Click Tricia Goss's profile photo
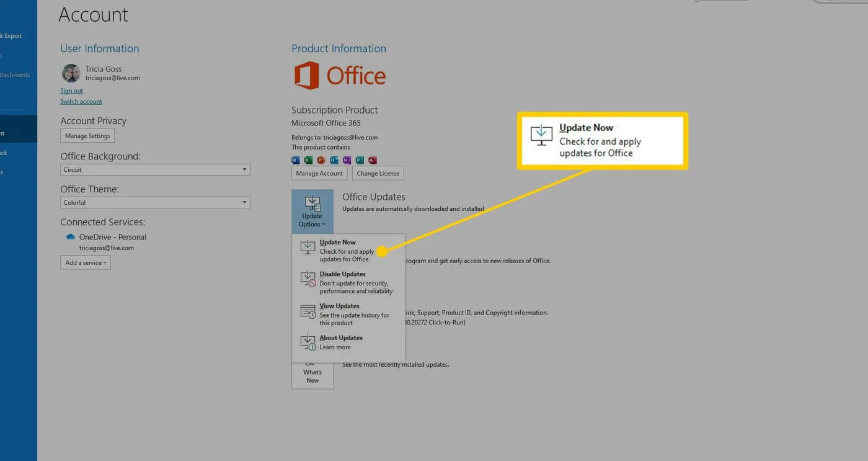868x461 pixels. 71,73
